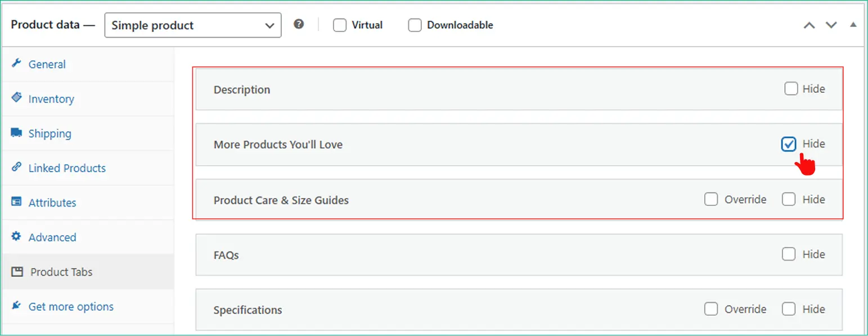Click the Get more options link

click(70, 306)
